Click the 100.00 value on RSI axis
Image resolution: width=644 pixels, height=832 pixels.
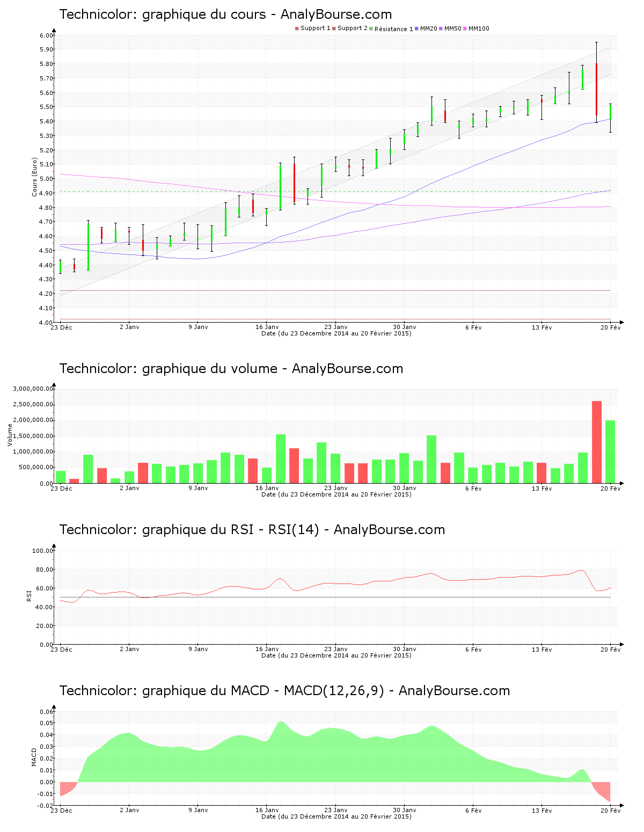point(42,551)
